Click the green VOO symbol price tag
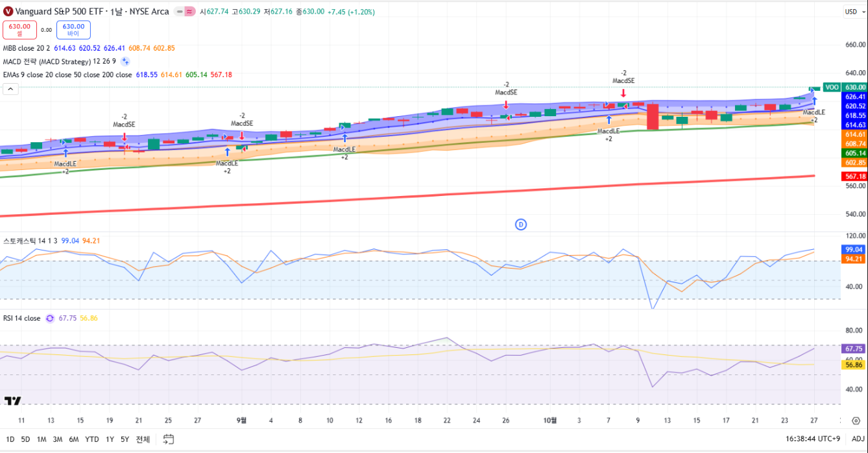The width and height of the screenshot is (868, 453). pyautogui.click(x=832, y=87)
